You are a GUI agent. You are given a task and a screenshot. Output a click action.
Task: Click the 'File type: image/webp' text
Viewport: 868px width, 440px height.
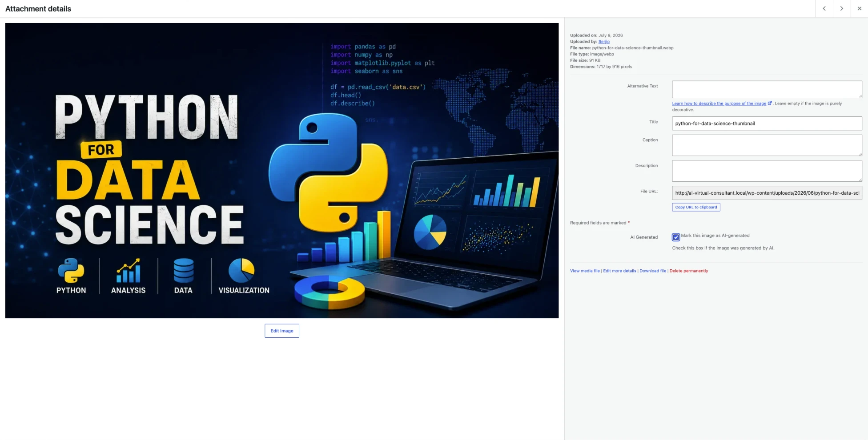[x=592, y=54]
